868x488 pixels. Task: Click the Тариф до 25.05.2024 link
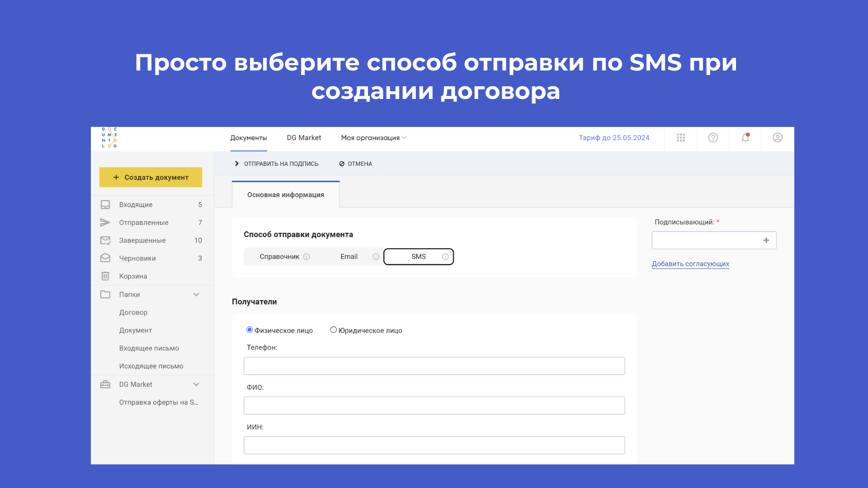point(614,138)
